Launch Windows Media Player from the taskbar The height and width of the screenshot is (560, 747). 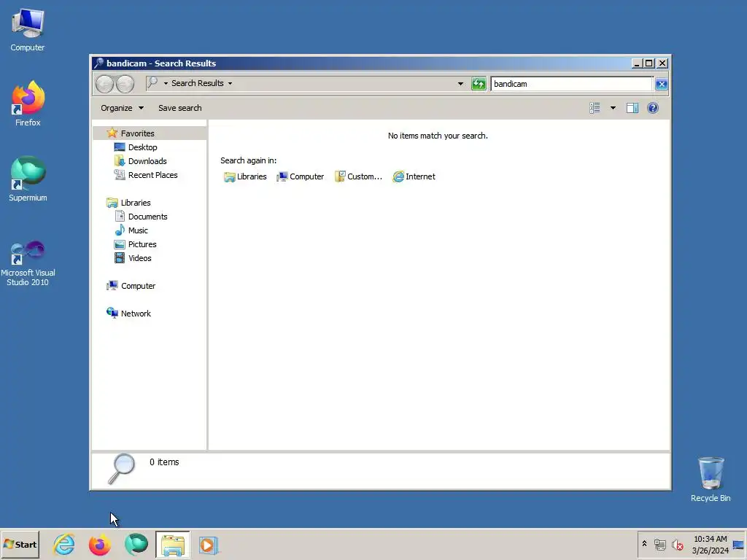[208, 545]
